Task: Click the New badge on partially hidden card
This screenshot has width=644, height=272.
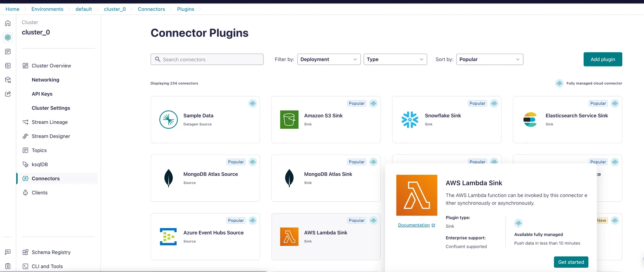Action: coord(602,220)
